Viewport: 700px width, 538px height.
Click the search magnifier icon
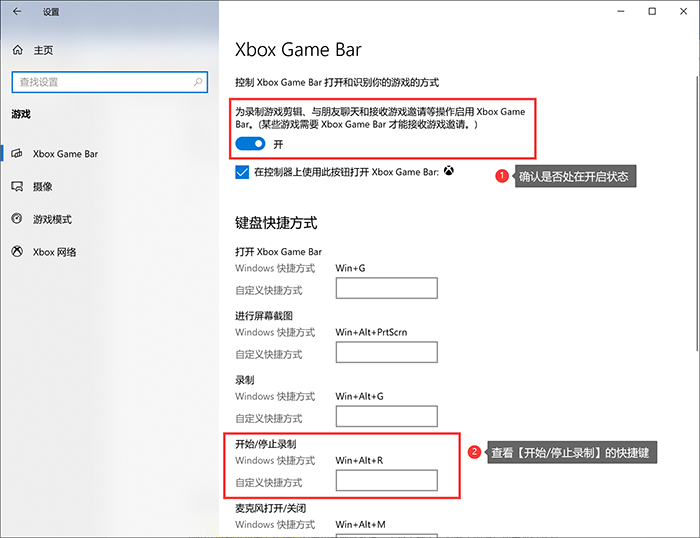point(198,82)
